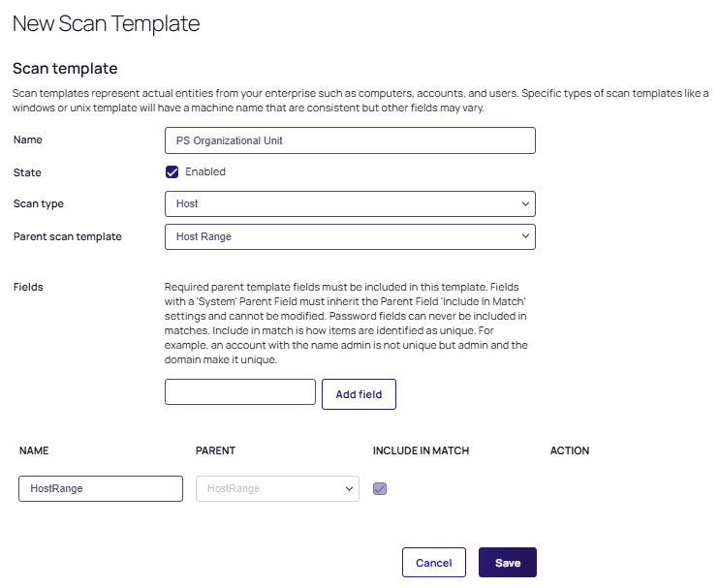This screenshot has height=588, width=720.
Task: Click the NAME column header
Action: [x=34, y=450]
